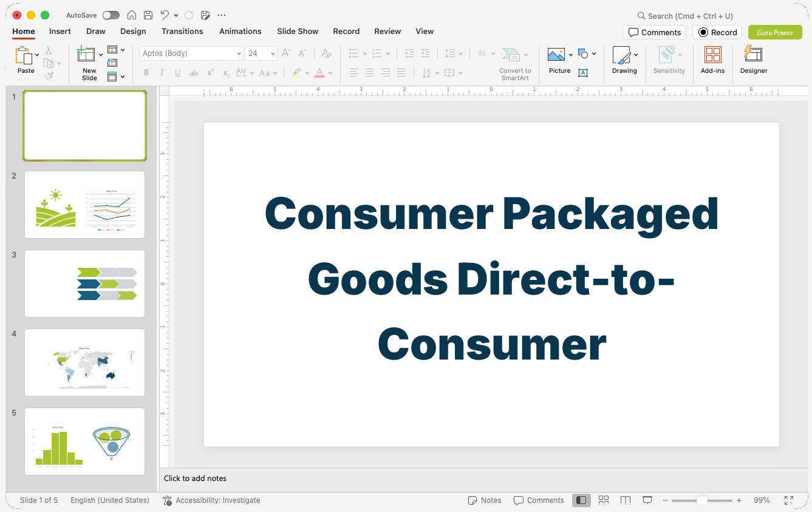The image size is (812, 512).
Task: Toggle Align Left for text
Action: [353, 73]
